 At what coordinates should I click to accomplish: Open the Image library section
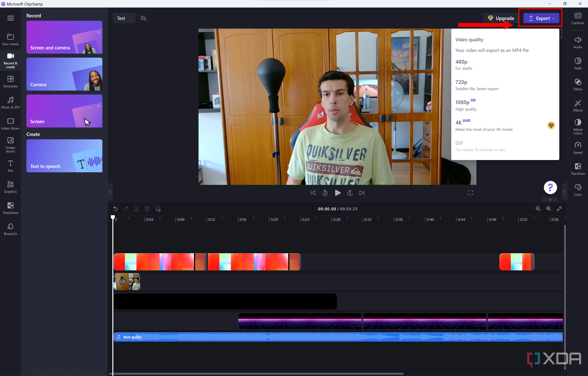[x=11, y=145]
